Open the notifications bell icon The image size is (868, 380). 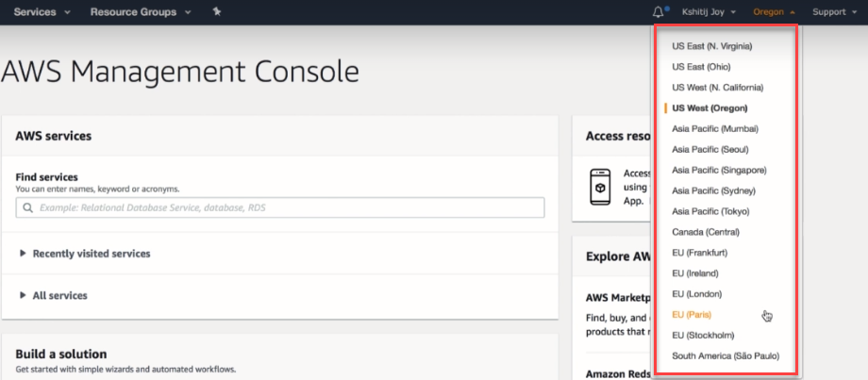point(659,12)
